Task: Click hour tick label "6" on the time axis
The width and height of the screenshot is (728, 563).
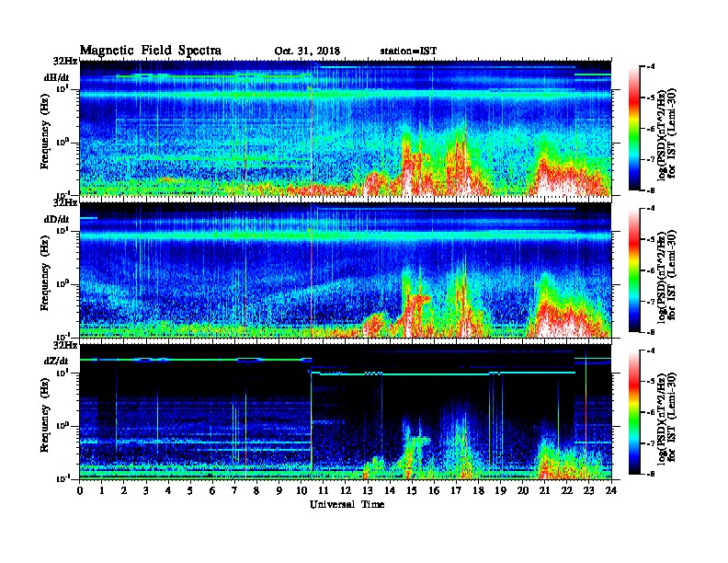Action: (x=212, y=490)
